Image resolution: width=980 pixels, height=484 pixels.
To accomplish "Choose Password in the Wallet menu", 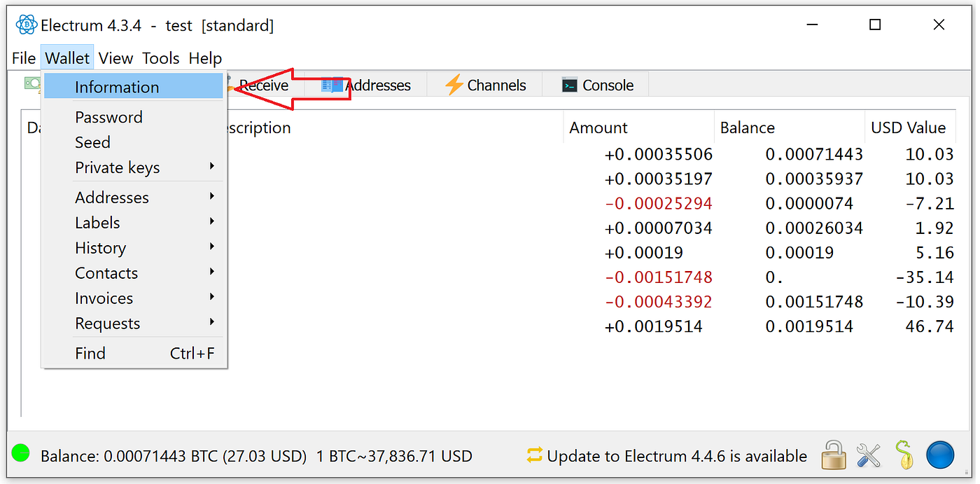I will click(x=134, y=117).
